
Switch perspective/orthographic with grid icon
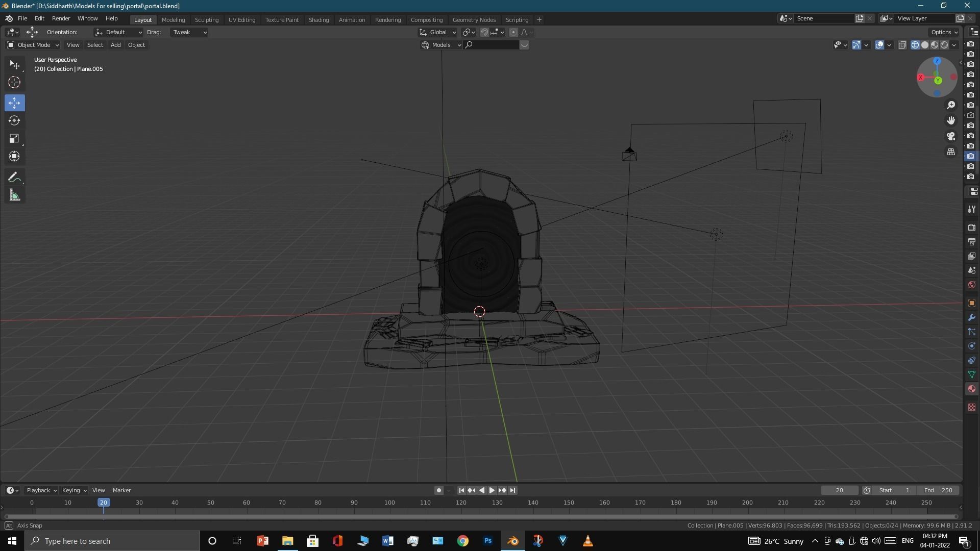tap(951, 153)
